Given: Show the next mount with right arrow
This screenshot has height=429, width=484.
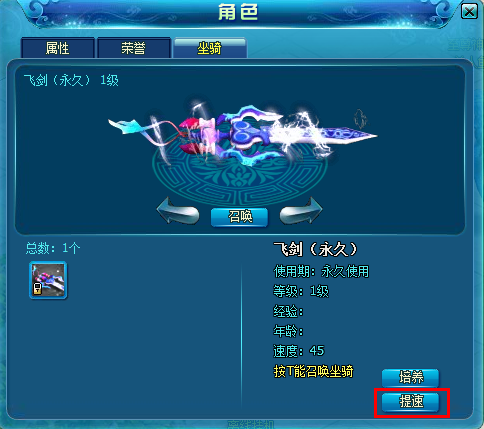Looking at the screenshot, I should tap(301, 211).
